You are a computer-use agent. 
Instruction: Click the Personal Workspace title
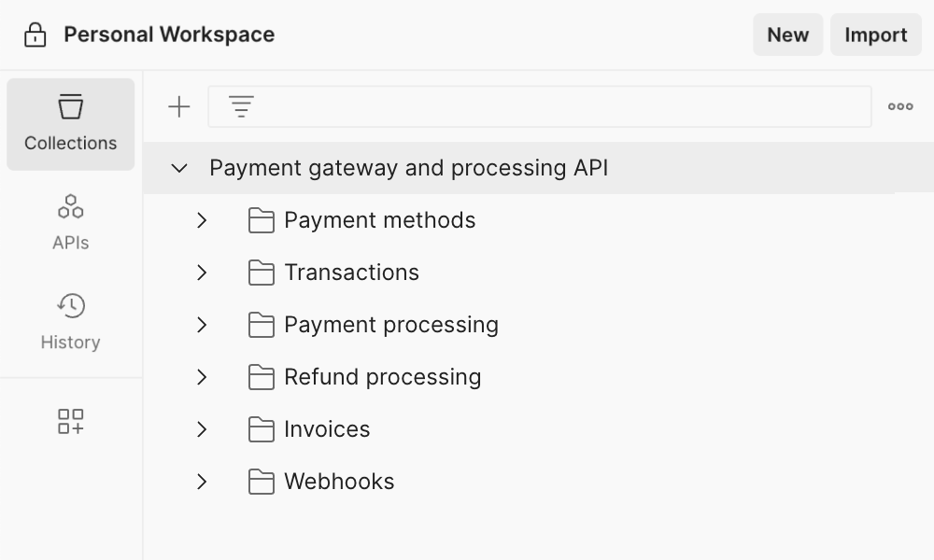point(169,35)
